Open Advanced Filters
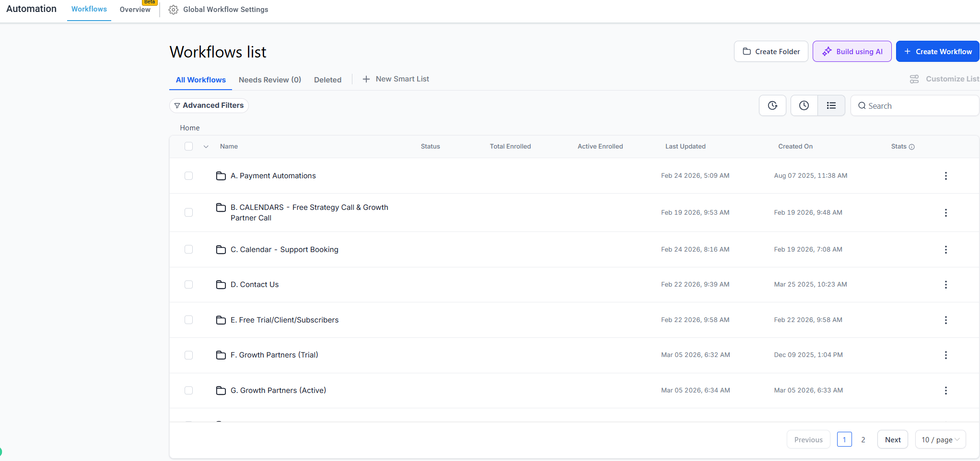Image resolution: width=980 pixels, height=461 pixels. 209,105
